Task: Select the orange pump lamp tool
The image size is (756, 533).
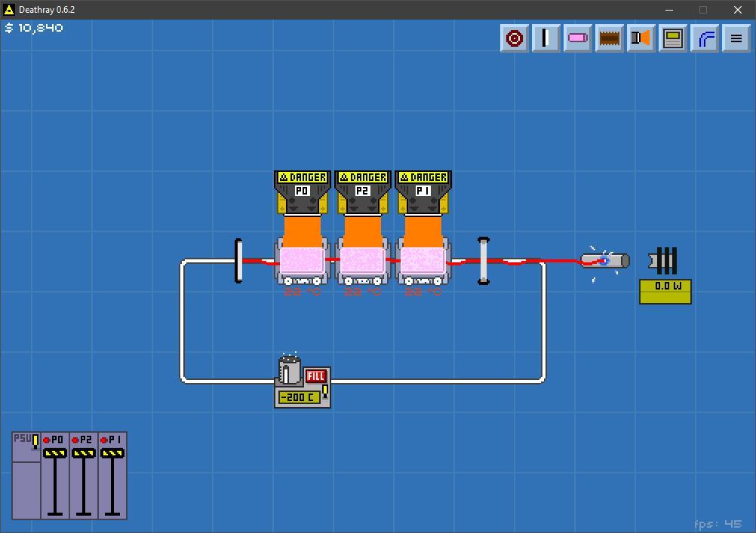Action: click(x=641, y=38)
